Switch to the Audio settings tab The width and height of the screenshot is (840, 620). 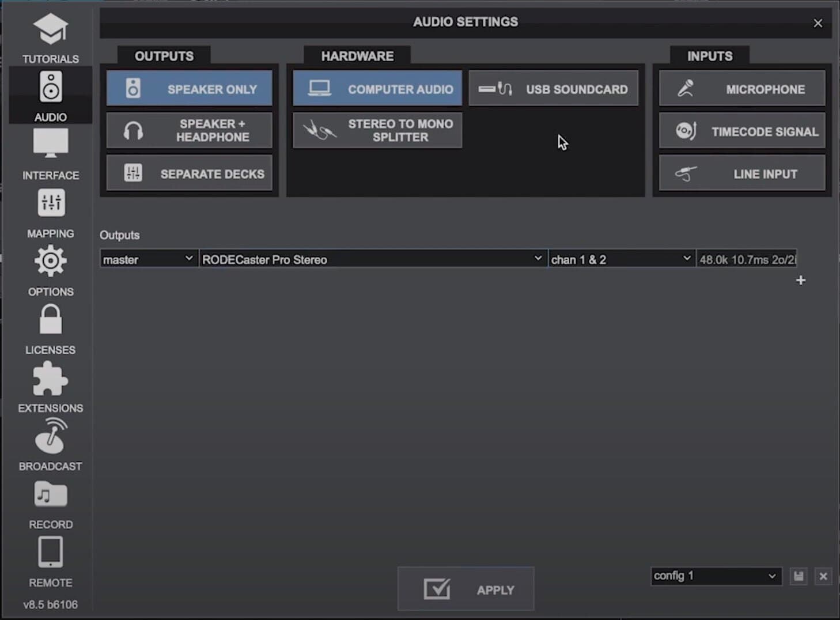pos(51,95)
